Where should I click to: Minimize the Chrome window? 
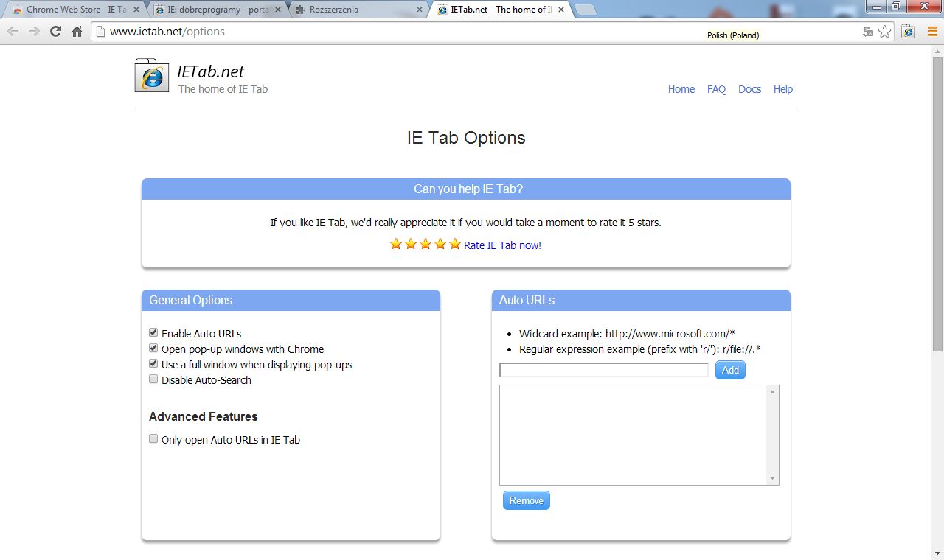(x=876, y=7)
